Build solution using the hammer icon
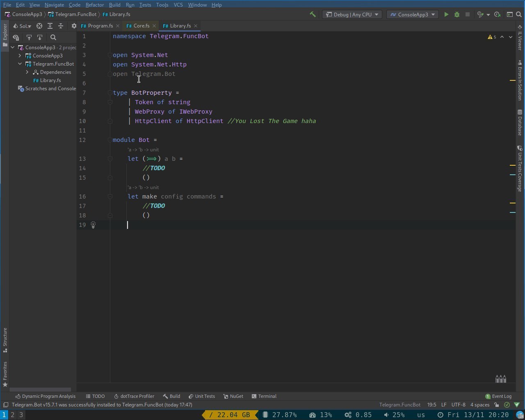 [x=313, y=14]
